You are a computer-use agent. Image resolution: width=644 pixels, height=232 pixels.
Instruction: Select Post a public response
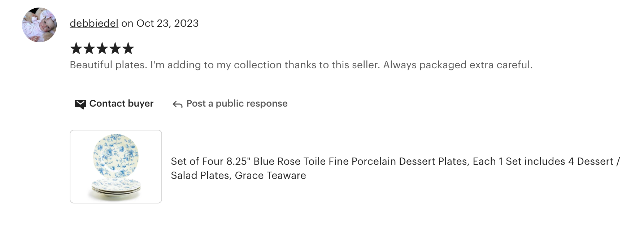237,104
